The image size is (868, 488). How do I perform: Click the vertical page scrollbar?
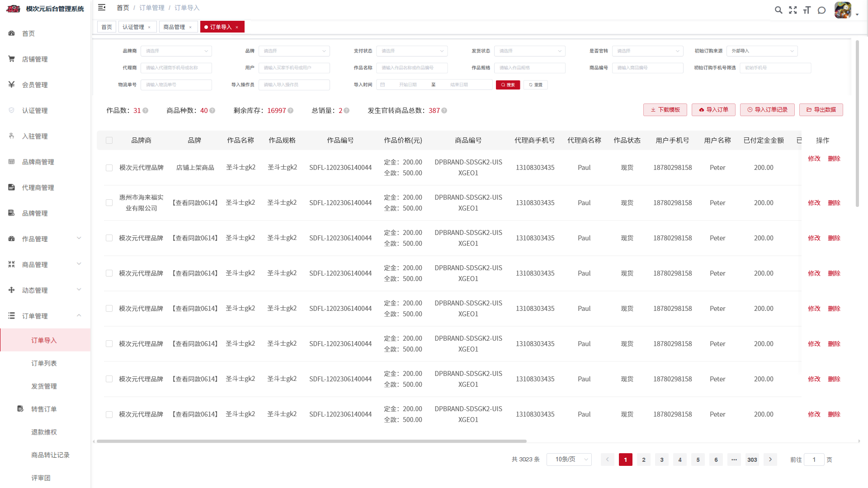[857, 123]
